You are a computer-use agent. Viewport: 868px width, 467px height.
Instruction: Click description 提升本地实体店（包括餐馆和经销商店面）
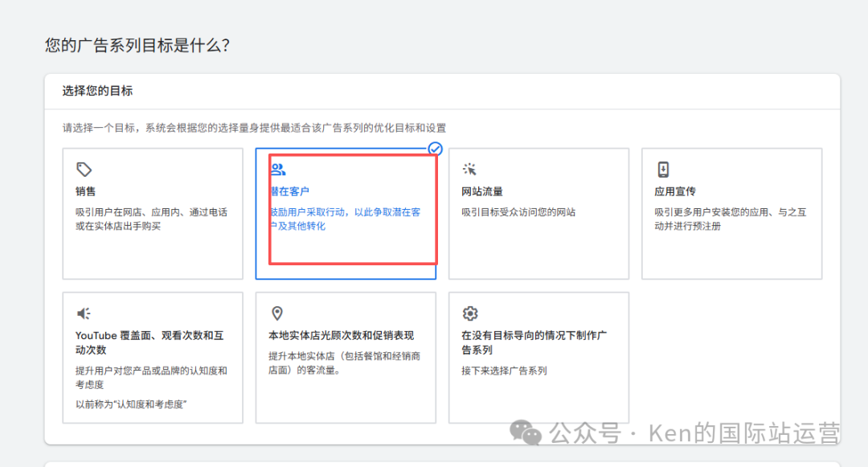[x=344, y=363]
